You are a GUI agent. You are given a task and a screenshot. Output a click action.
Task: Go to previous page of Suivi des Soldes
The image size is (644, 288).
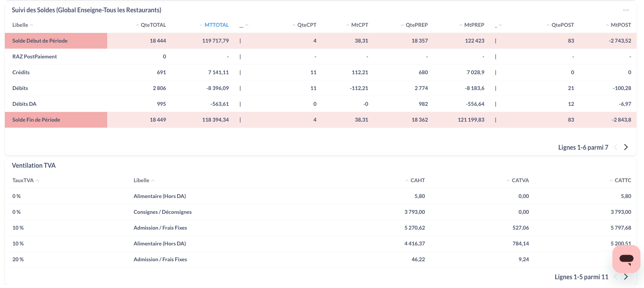click(x=615, y=148)
